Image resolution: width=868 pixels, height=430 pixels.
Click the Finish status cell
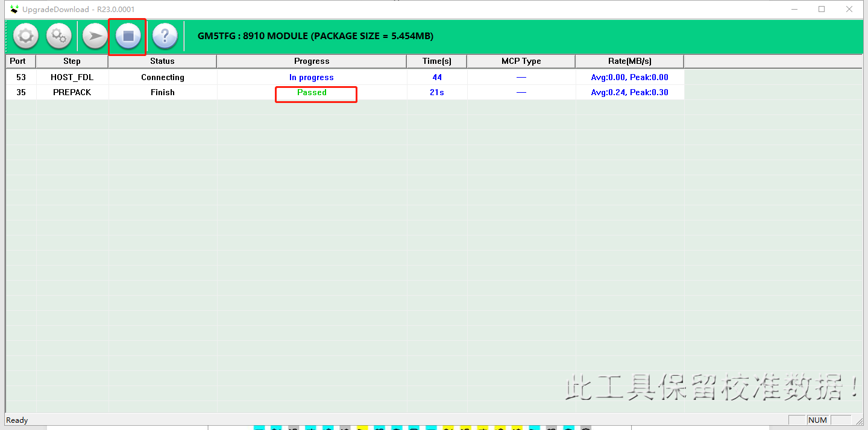(163, 92)
